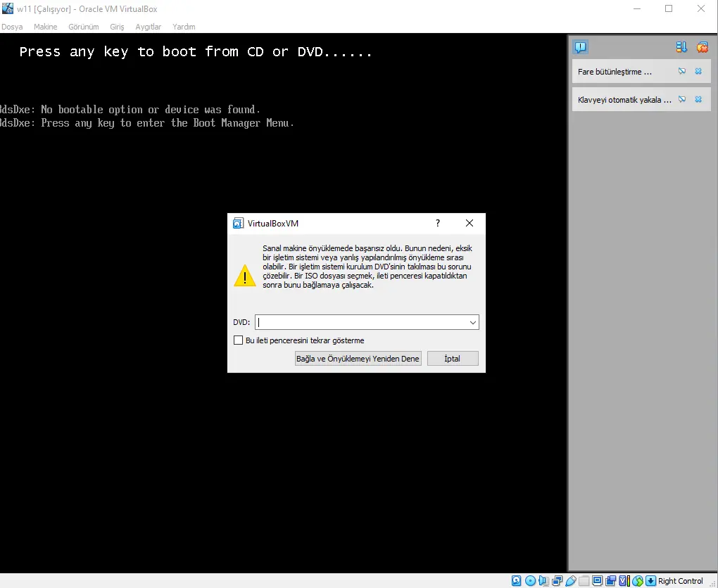
Task: Click the CPU virtualization status icon
Action: click(x=624, y=581)
